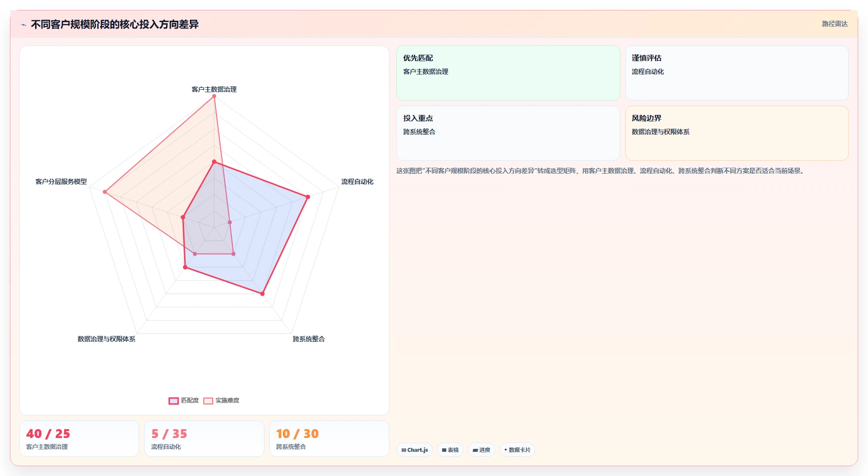Click 数据治理与权限体系 text in 风险边界 card
Viewport: 868px width, 476px height.
(x=661, y=132)
